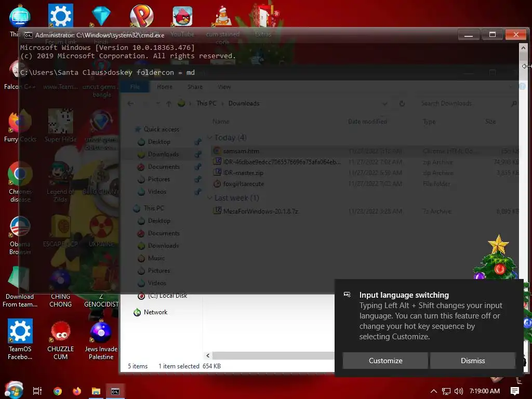Click Downloads in the address breadcrumb
The height and width of the screenshot is (399, 532).
tap(244, 103)
